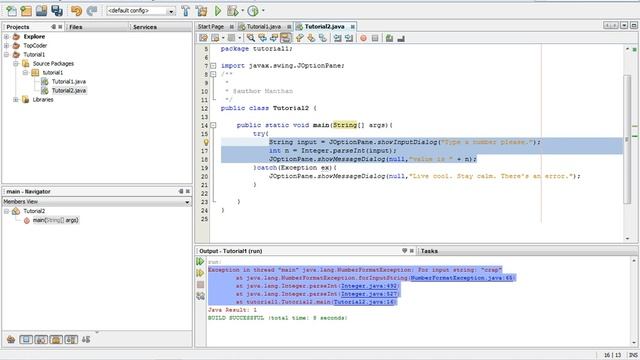640x360 pixels.
Task: Click the Build Project hammer icon
Action: coord(186,11)
